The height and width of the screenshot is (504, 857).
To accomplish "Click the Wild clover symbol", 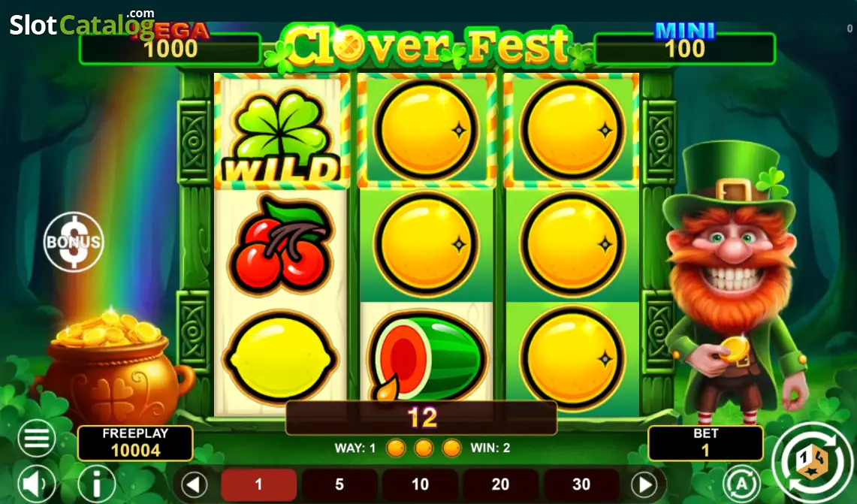I will [x=282, y=133].
